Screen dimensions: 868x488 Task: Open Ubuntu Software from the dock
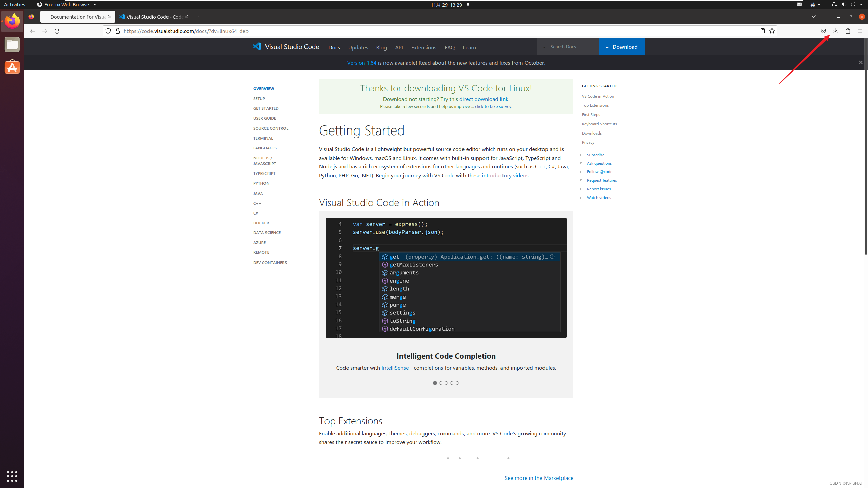coord(12,67)
